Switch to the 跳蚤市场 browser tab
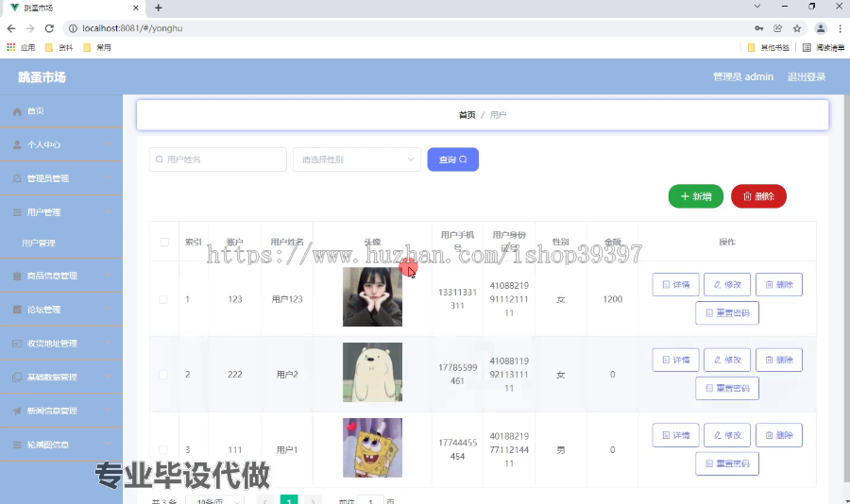Screen dimensions: 850x504 (73, 8)
